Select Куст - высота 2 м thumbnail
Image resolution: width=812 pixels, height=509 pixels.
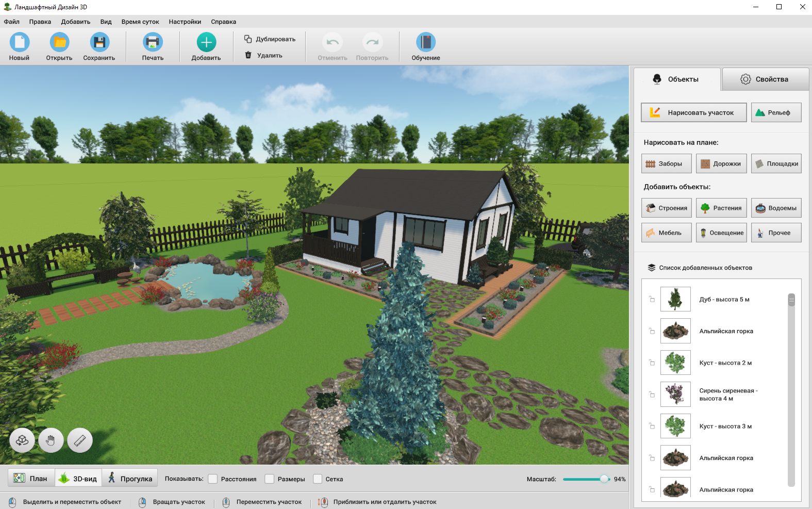pyautogui.click(x=675, y=363)
